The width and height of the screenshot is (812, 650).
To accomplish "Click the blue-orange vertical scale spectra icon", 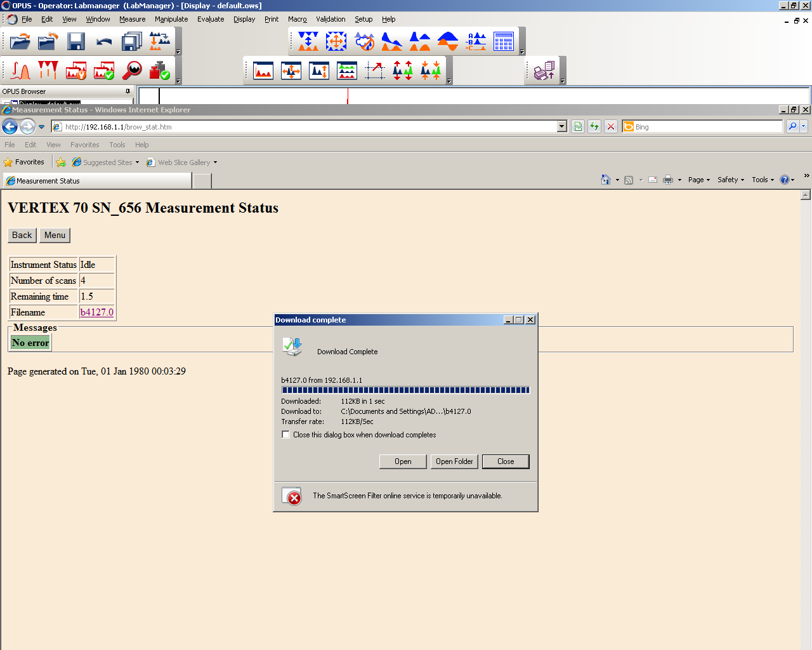I will [x=308, y=42].
